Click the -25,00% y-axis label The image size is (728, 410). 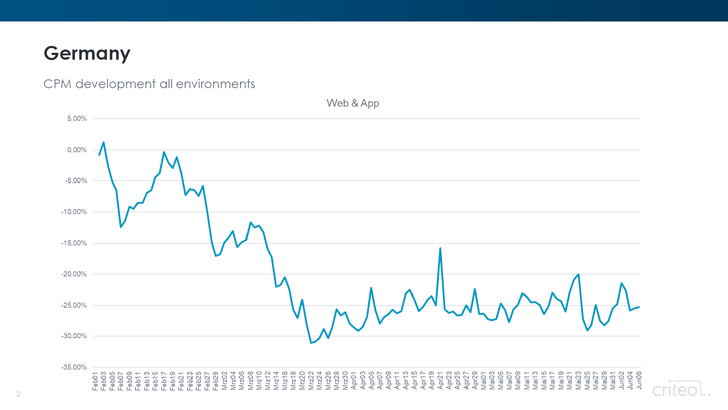[74, 306]
